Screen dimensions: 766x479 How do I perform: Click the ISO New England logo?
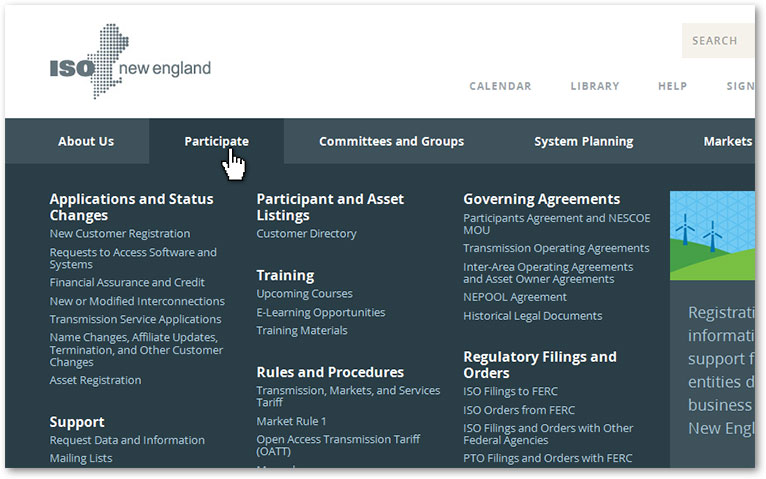coord(130,62)
